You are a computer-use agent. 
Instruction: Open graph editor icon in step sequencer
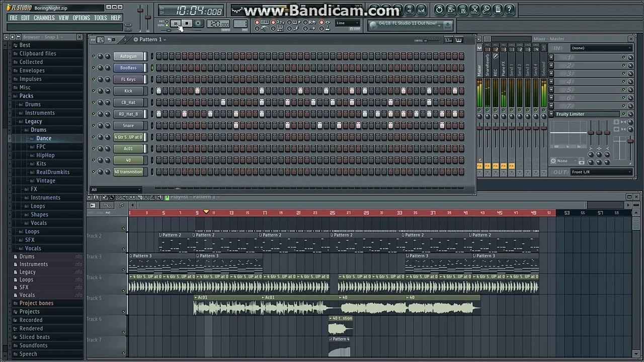448,40
